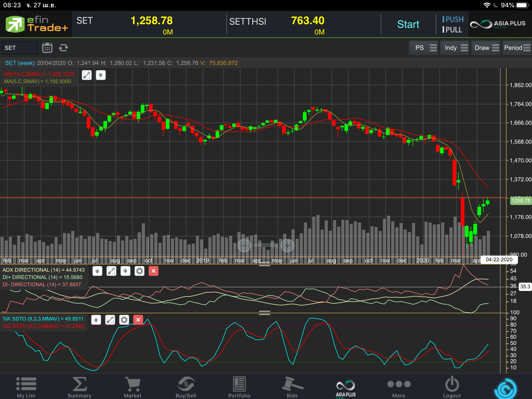Expand main price chart to fullscreen
This screenshot has width=532, height=399.
point(87,75)
